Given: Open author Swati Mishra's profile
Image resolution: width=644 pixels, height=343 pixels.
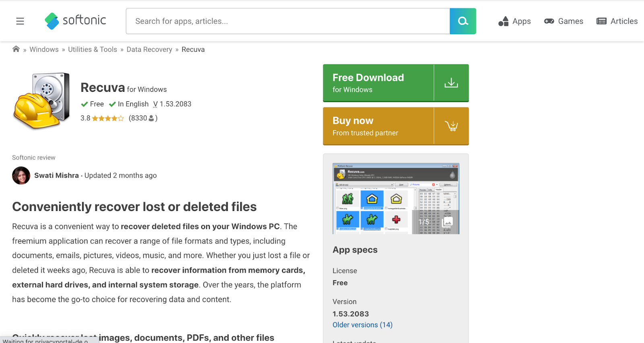Looking at the screenshot, I should [56, 176].
